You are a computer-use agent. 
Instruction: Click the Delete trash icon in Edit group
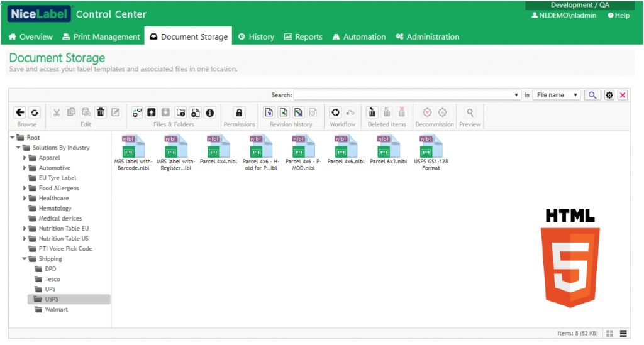point(101,112)
